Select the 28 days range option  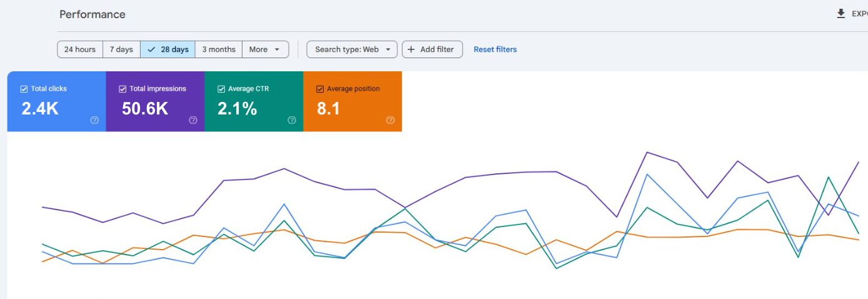click(167, 49)
